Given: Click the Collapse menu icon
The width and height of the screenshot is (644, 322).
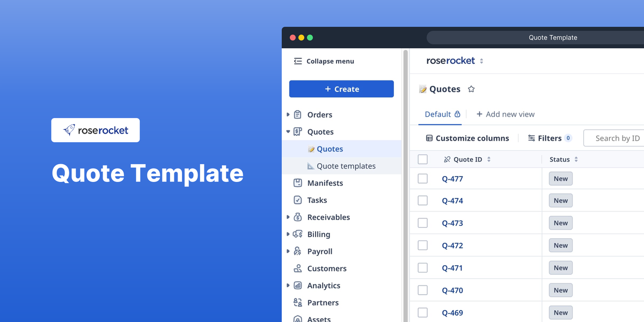Looking at the screenshot, I should [x=298, y=61].
